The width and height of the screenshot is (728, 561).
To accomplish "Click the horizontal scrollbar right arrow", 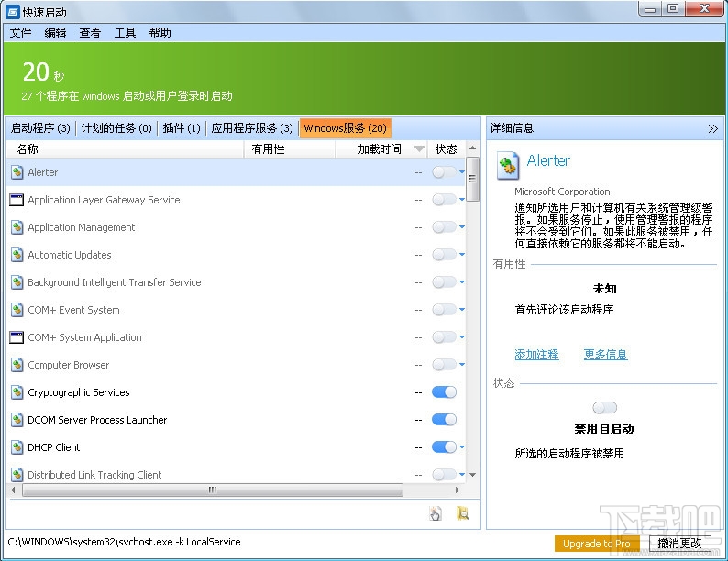I will click(458, 489).
